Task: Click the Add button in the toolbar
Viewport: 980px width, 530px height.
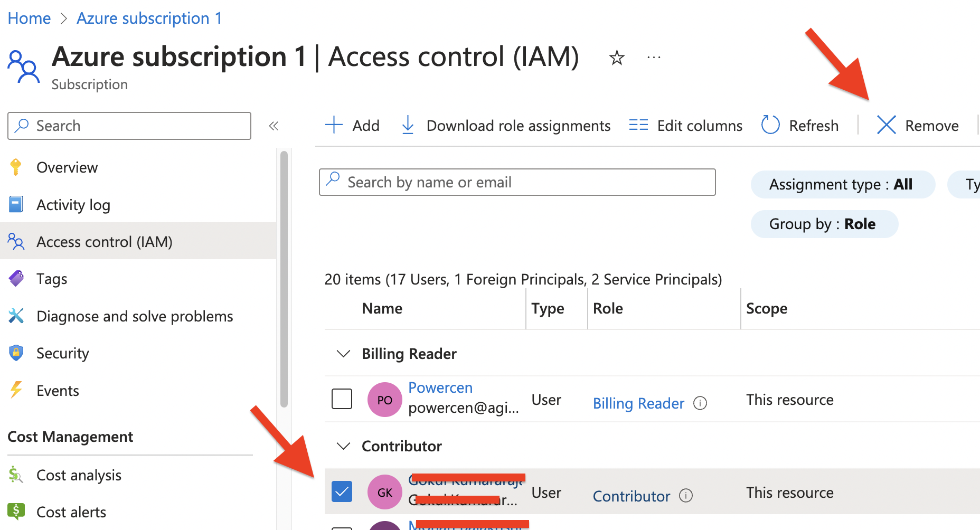Action: [x=352, y=126]
